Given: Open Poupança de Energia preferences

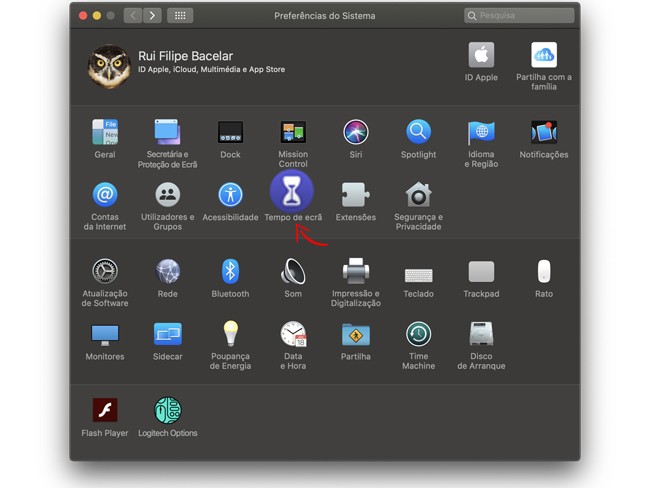Looking at the screenshot, I should click(x=230, y=334).
